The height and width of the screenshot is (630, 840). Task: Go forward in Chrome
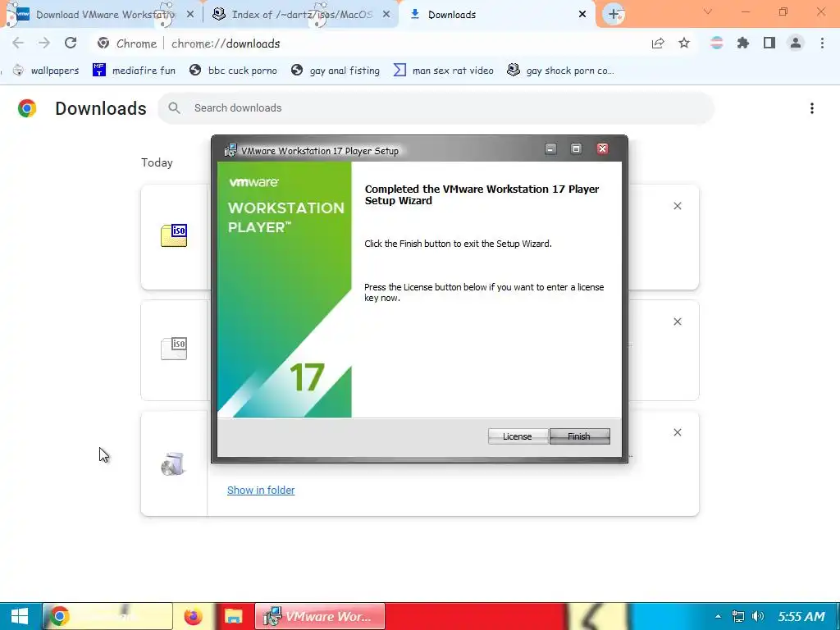44,43
